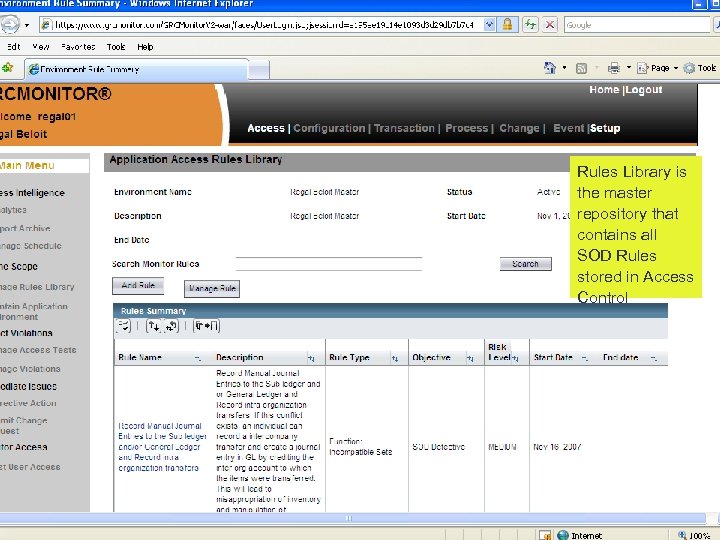The width and height of the screenshot is (720, 540).
Task: Sort by Rule Name column icon
Action: pos(197,358)
